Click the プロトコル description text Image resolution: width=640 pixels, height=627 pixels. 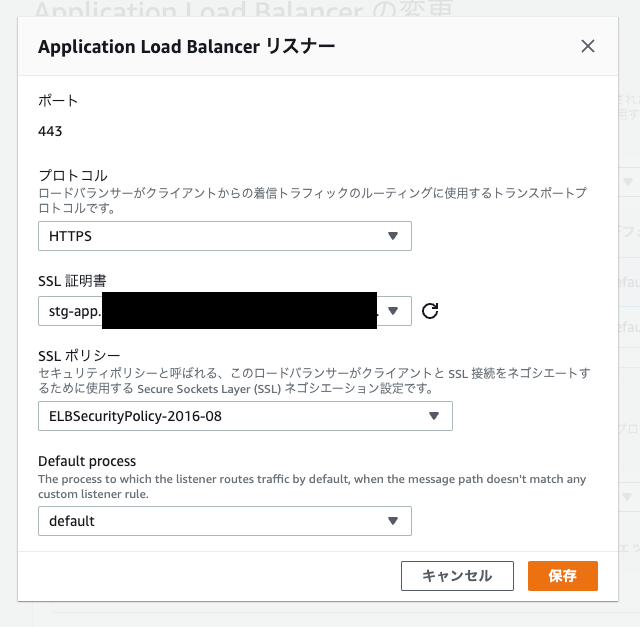(313, 200)
